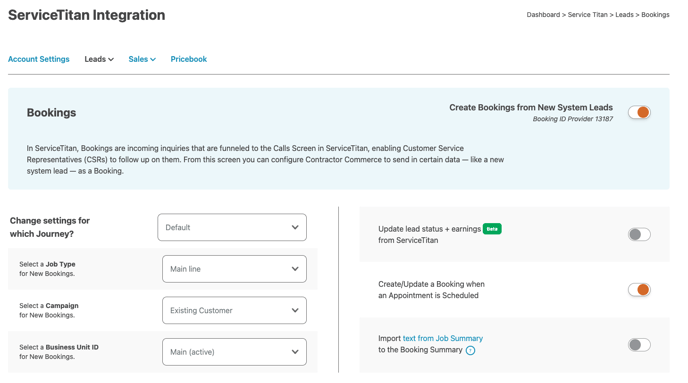Click the chevron next to Sales
This screenshot has width=688, height=383.
coord(153,59)
